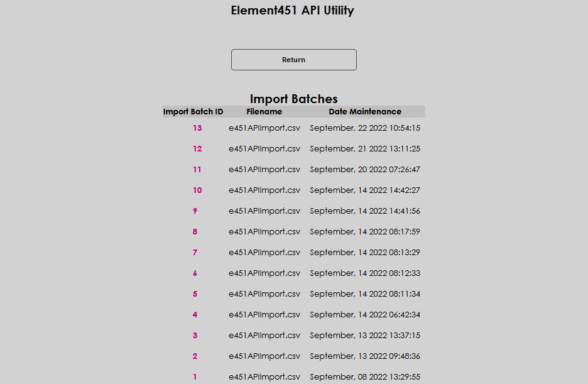Sort by the Import Batch ID column header
Screen dimensions: 588x384
coord(193,111)
